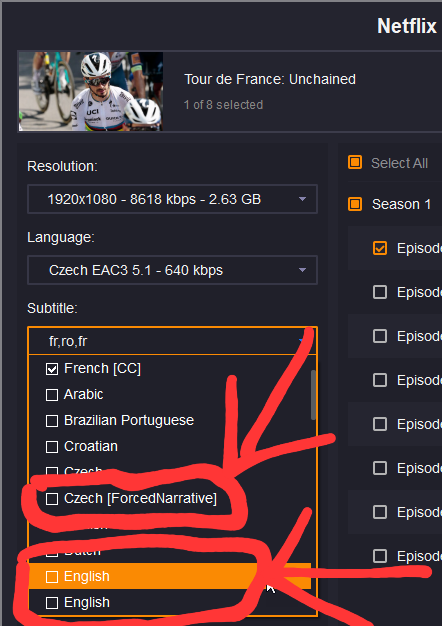Image resolution: width=442 pixels, height=626 pixels.
Task: Click the Season 1 label
Action: pyautogui.click(x=401, y=204)
